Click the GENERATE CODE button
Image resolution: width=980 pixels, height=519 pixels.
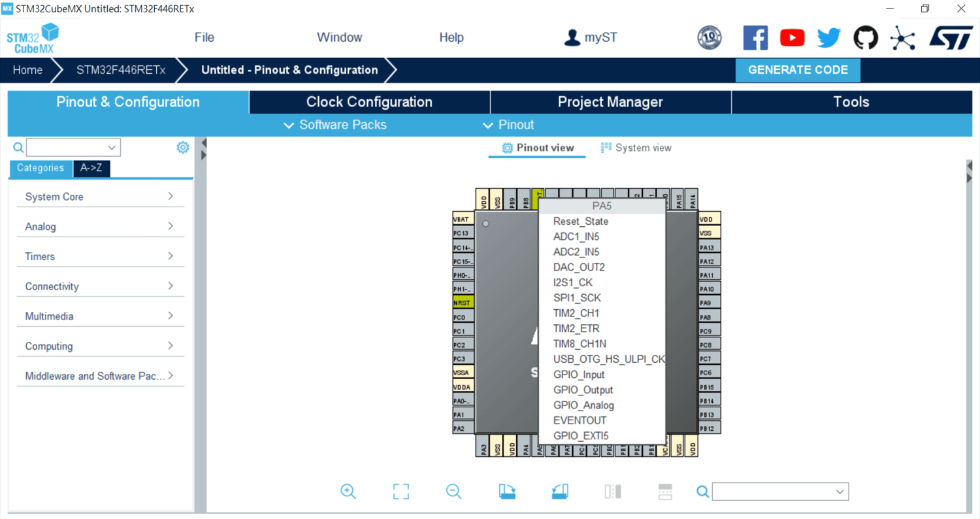tap(798, 70)
